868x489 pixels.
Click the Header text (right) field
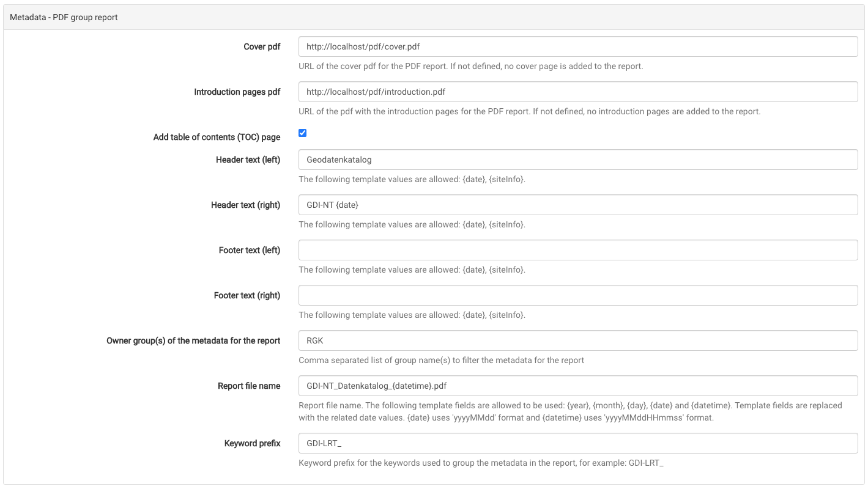[578, 205]
